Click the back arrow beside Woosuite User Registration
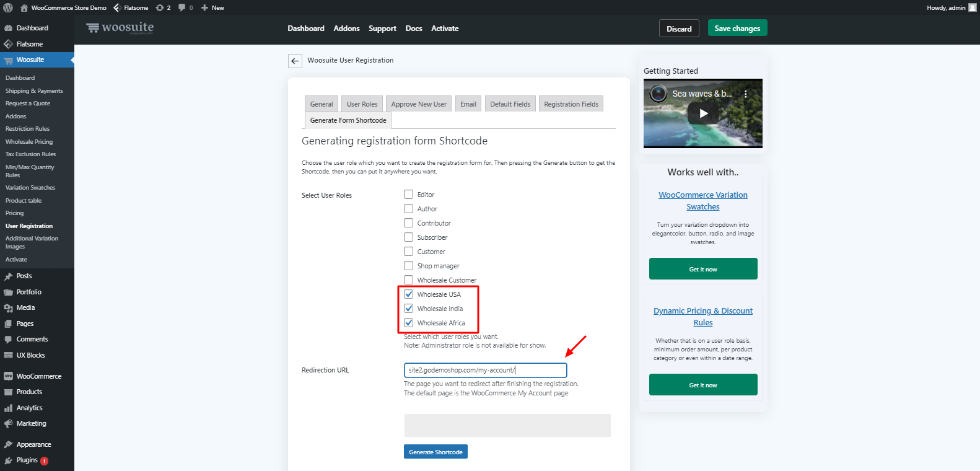This screenshot has height=471, width=980. 295,61
